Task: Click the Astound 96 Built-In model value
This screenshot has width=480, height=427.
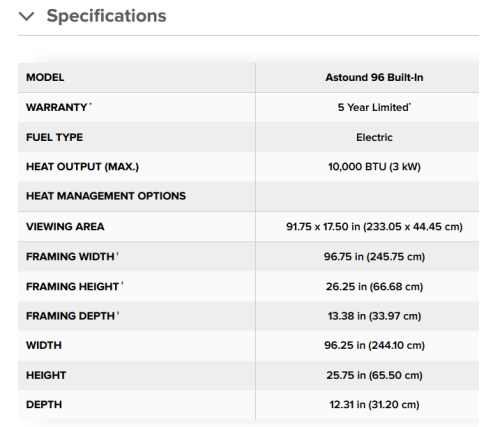Action: click(x=374, y=77)
